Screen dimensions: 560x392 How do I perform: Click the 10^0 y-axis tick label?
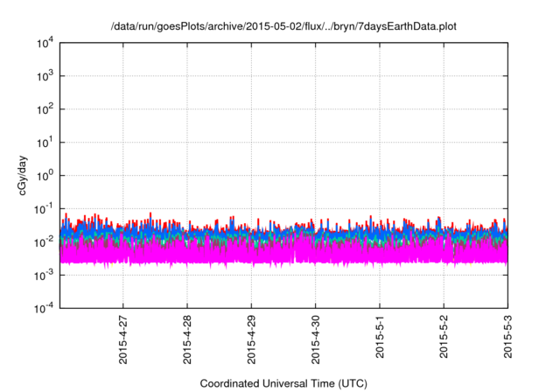(x=45, y=176)
